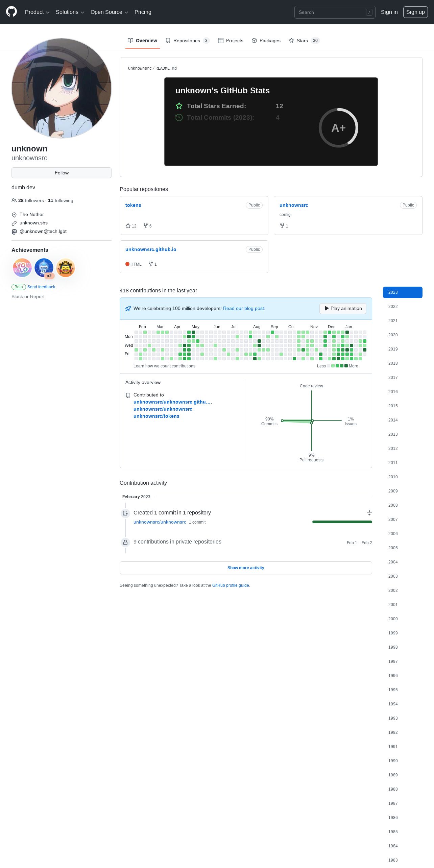Open the @unknown@tech.lgbt Mastodon link
This screenshot has height=868, width=434.
[43, 231]
